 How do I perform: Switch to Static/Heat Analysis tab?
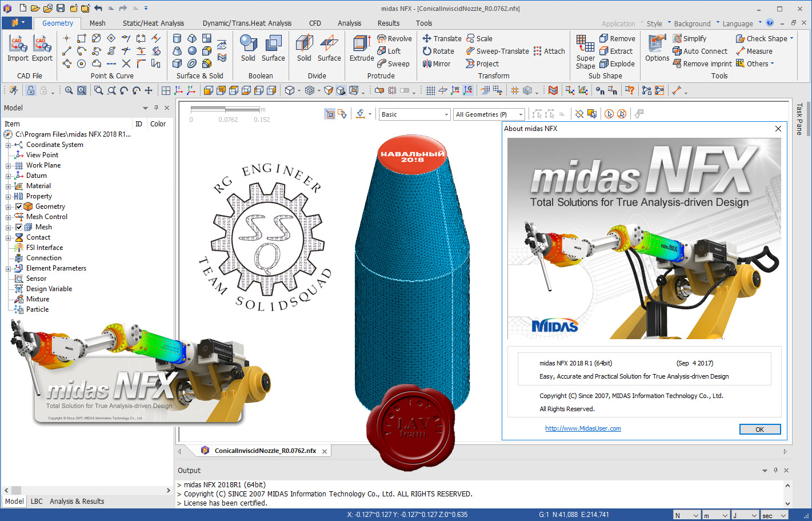coord(153,23)
